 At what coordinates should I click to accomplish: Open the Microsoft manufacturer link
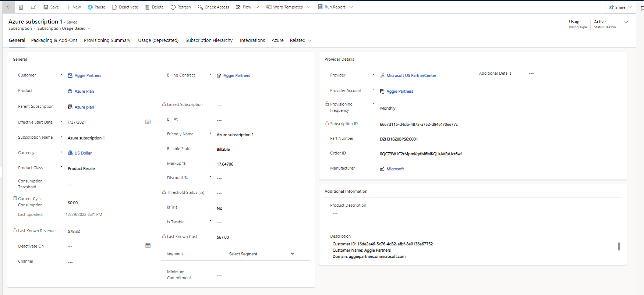tap(395, 169)
